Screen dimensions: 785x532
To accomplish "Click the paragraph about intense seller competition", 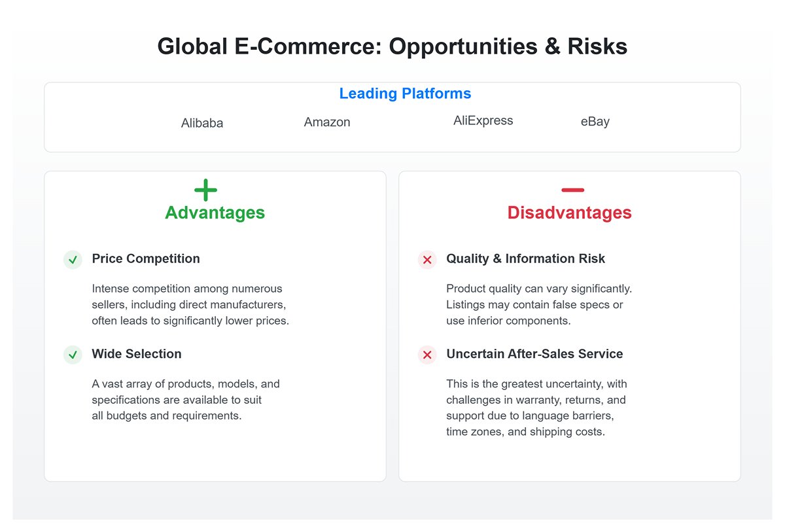I will 190,305.
